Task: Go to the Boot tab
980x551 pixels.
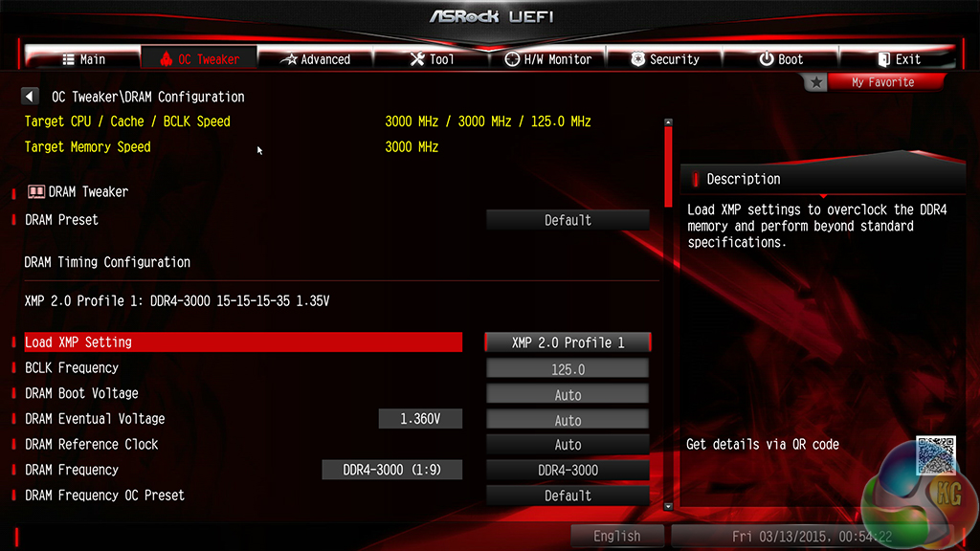Action: click(781, 59)
